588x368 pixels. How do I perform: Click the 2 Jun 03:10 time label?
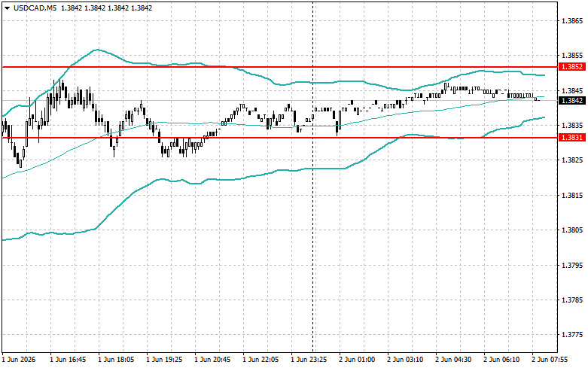pyautogui.click(x=405, y=360)
